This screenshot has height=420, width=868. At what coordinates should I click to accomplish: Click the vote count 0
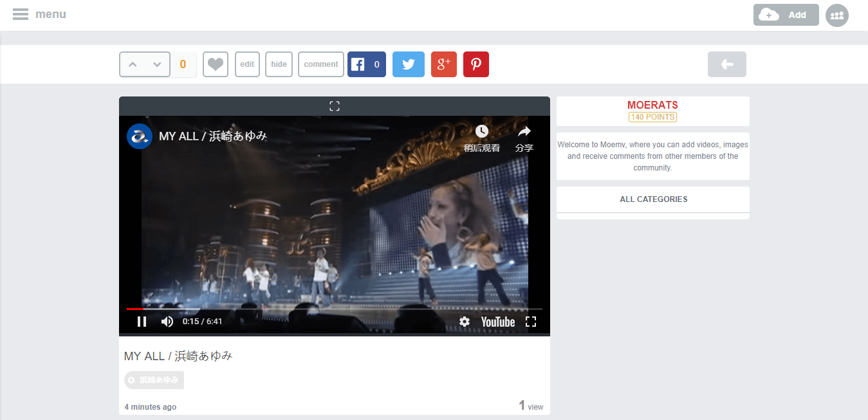(x=183, y=64)
